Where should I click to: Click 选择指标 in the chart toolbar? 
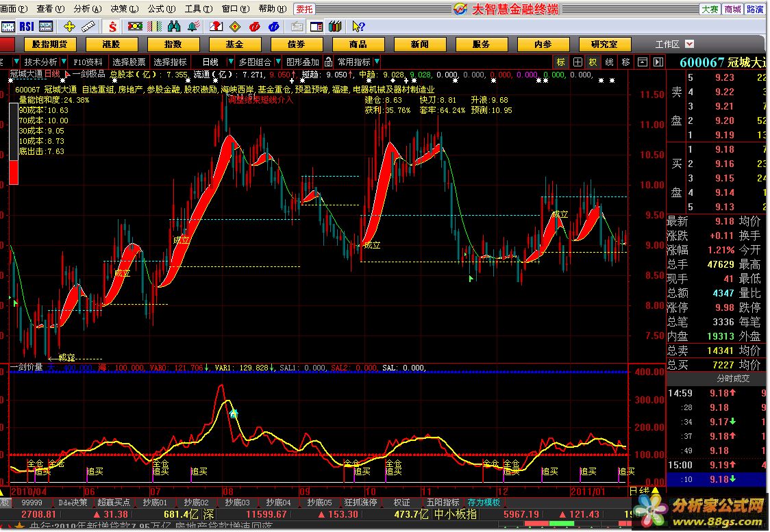170,62
